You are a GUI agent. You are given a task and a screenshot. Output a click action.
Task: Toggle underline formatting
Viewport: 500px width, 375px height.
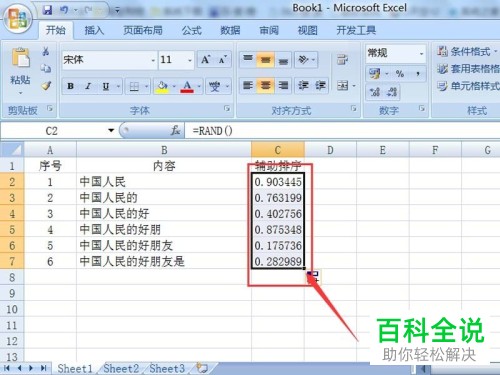pos(106,86)
